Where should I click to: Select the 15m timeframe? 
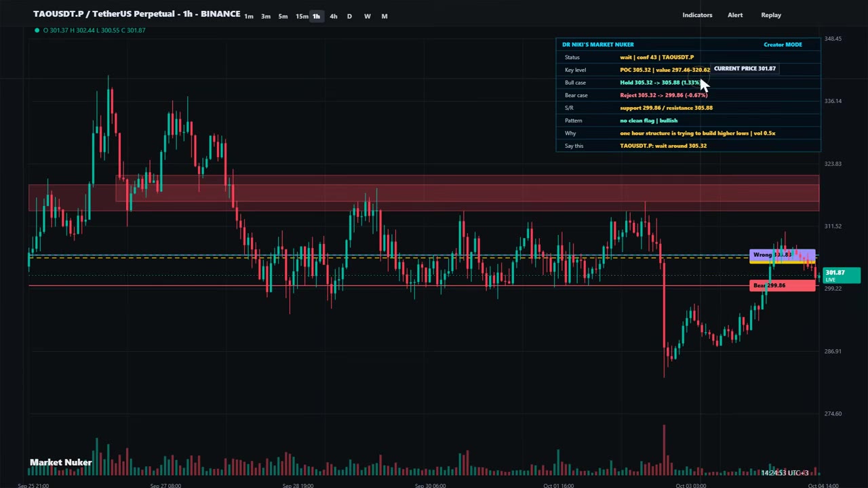point(301,16)
